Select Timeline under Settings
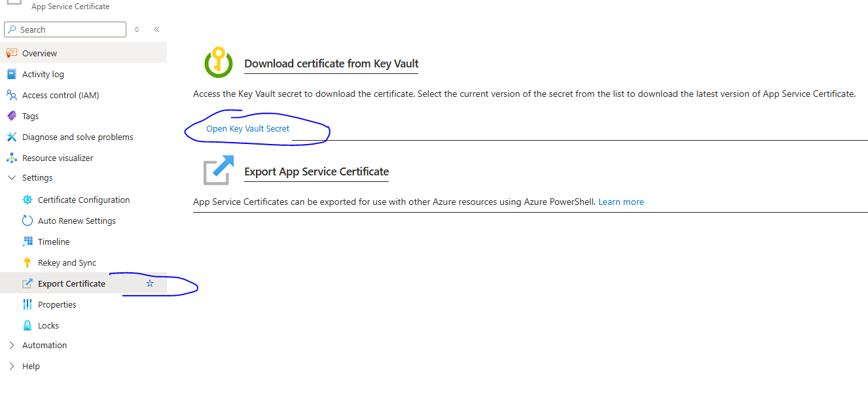868x394 pixels. [x=83, y=242]
